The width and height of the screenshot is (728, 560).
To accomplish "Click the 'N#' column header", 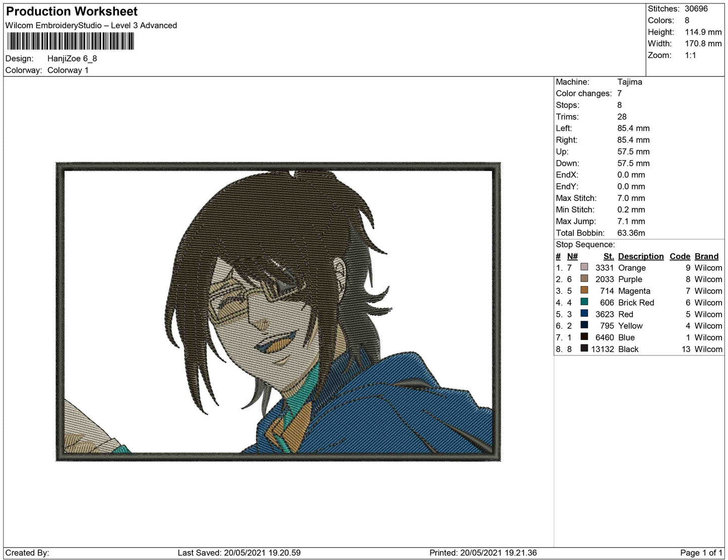I will click(x=572, y=256).
